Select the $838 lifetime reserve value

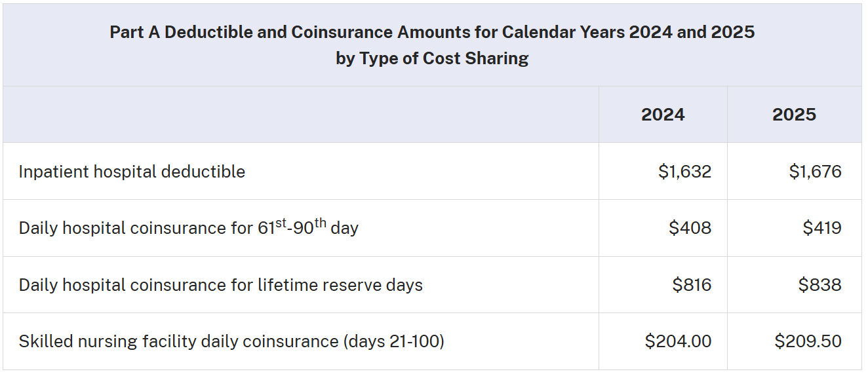(820, 285)
